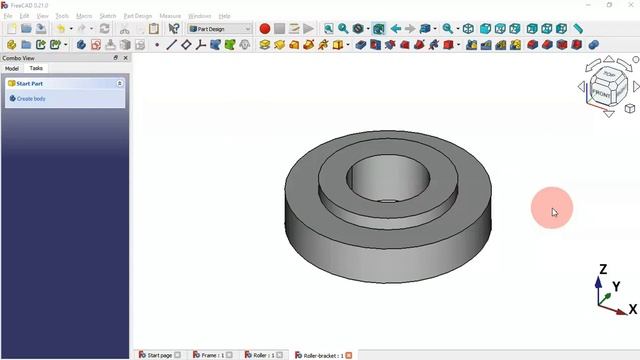
Task: Open the Part Design menu
Action: [x=138, y=16]
